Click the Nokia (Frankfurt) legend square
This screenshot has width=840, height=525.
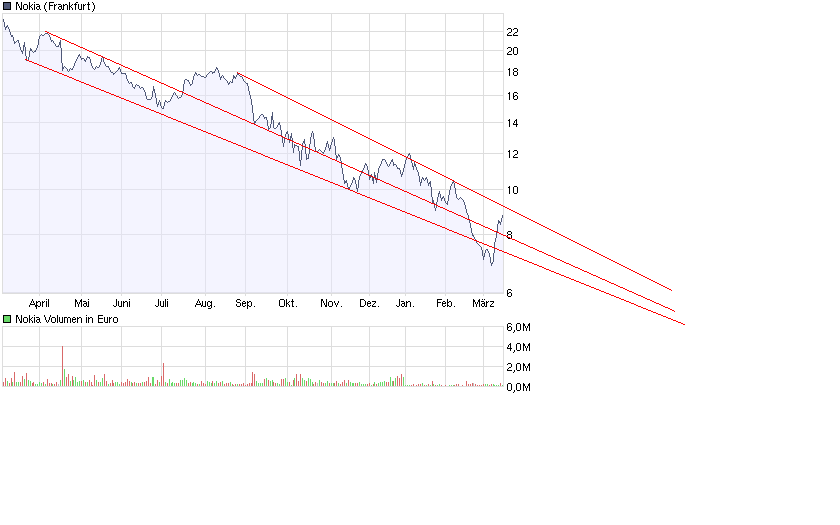click(7, 6)
